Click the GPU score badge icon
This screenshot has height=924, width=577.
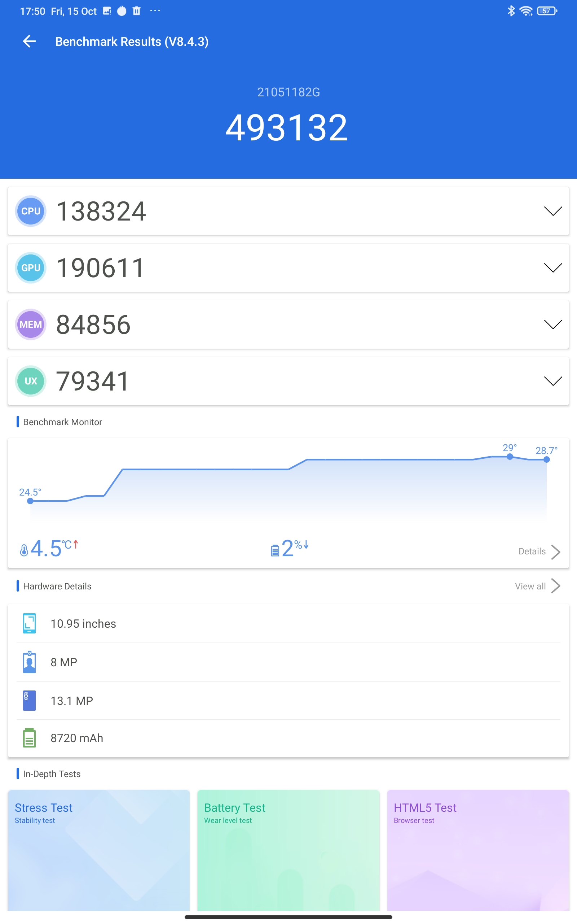(31, 268)
